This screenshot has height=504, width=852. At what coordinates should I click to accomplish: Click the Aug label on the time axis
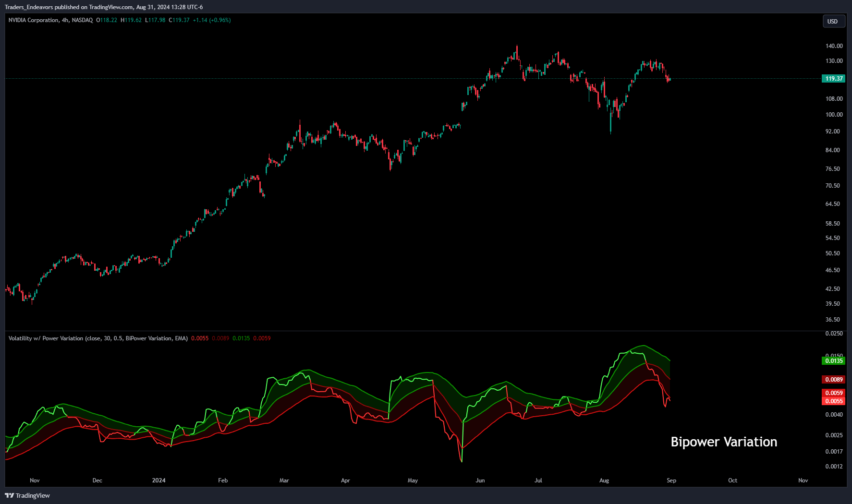coord(604,480)
